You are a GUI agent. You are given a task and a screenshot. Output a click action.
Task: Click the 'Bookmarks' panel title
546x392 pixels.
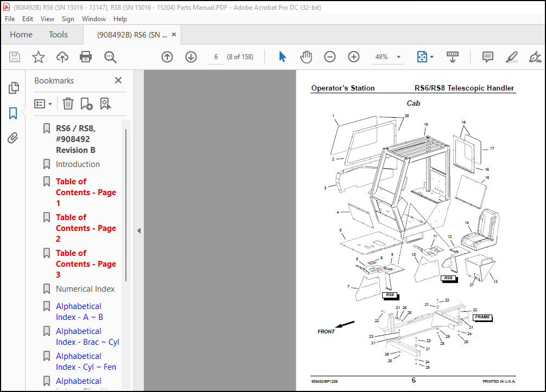tap(54, 81)
